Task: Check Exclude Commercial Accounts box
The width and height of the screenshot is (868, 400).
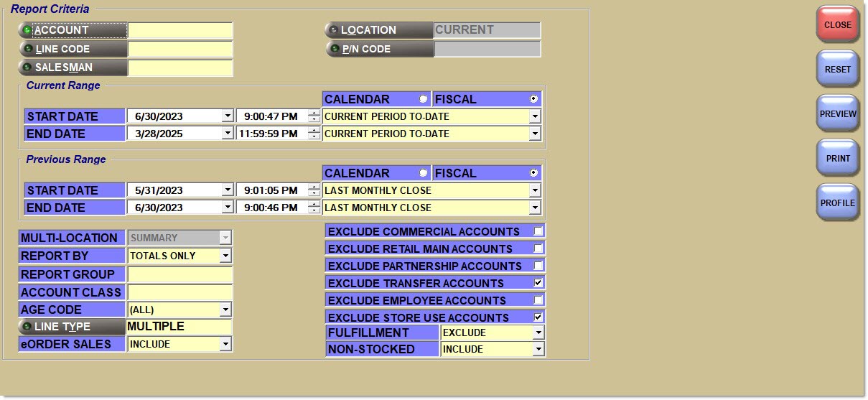Action: pos(538,231)
